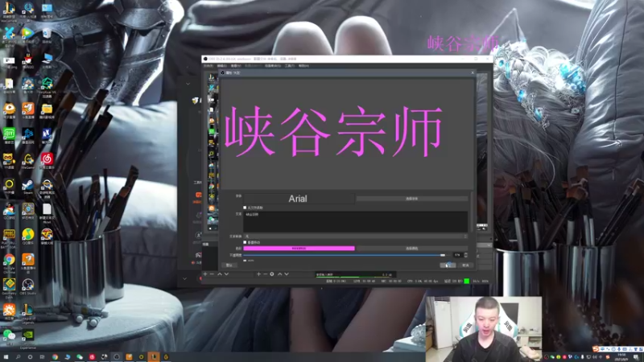Viewport: 644px width, 362px height.
Task: Click the opacity value stepper arrows
Action: click(x=465, y=255)
